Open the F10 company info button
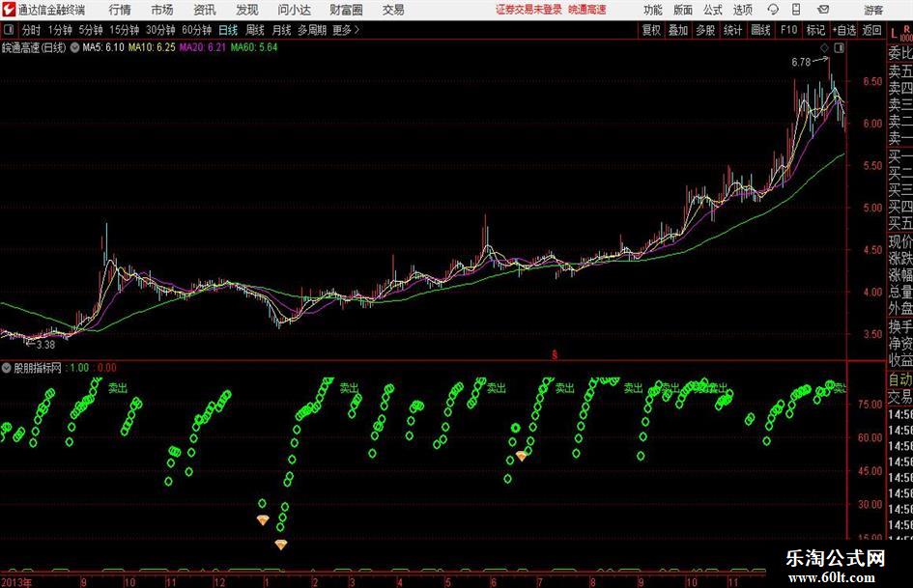 (788, 30)
